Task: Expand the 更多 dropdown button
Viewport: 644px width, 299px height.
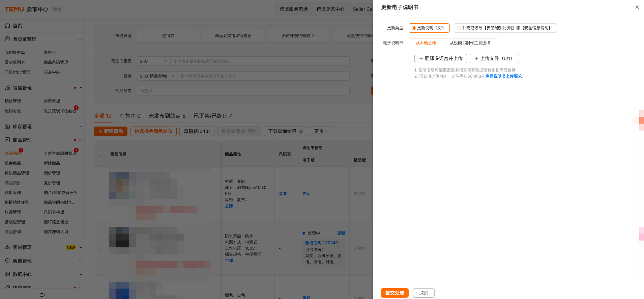Action: click(322, 131)
